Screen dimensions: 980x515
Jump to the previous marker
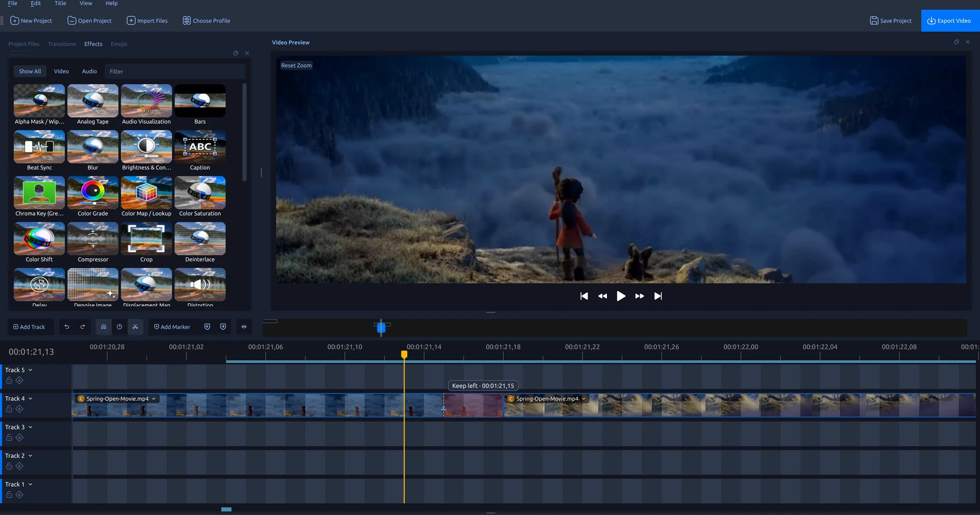pyautogui.click(x=207, y=327)
